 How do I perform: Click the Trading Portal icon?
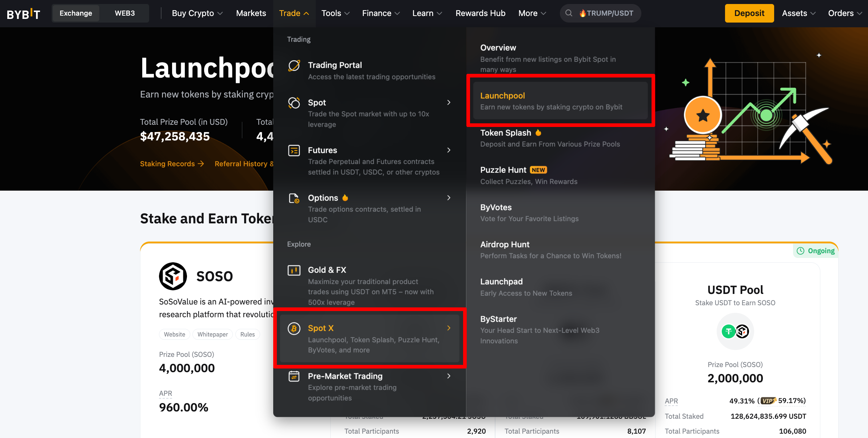point(294,66)
